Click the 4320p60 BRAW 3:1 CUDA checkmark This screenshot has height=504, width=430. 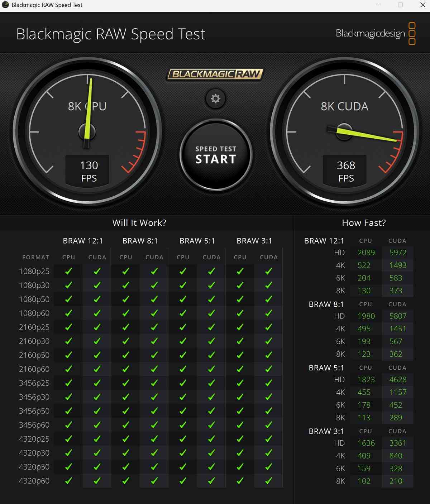(x=268, y=481)
